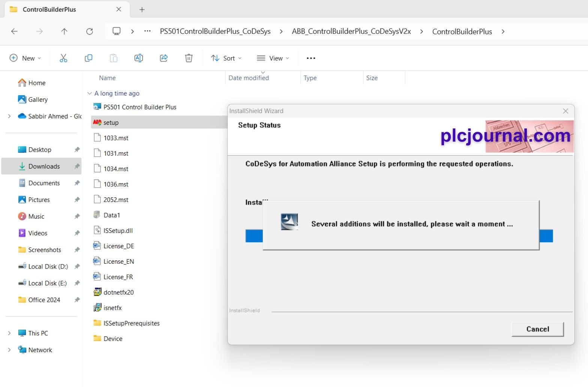The height and width of the screenshot is (387, 588).
Task: Select the 1033.mst file
Action: point(111,138)
